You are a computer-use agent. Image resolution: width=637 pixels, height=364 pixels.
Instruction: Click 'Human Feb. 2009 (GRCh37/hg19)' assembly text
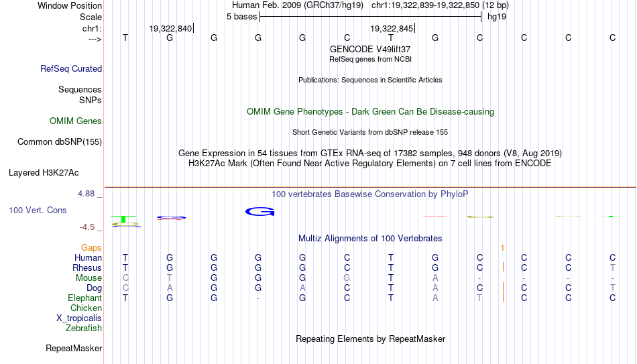click(298, 5)
